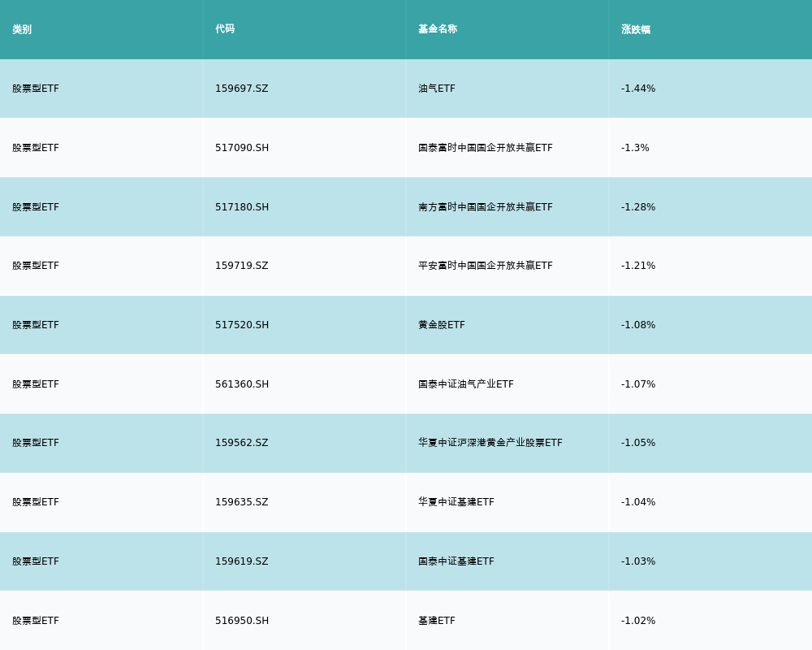The height and width of the screenshot is (650, 812).
Task: Select code 159635.SZ
Action: [242, 502]
